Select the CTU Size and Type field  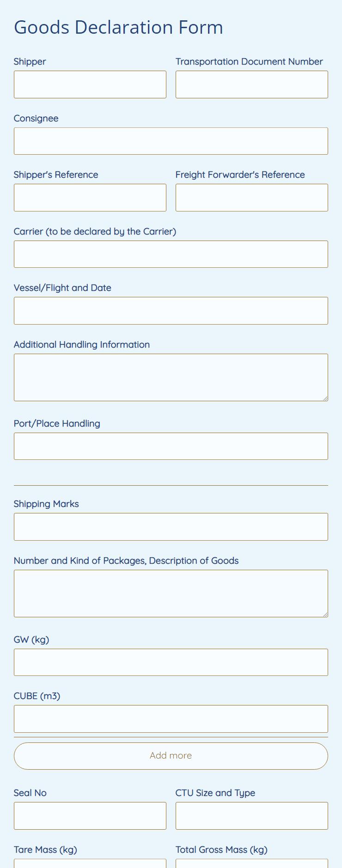click(251, 815)
